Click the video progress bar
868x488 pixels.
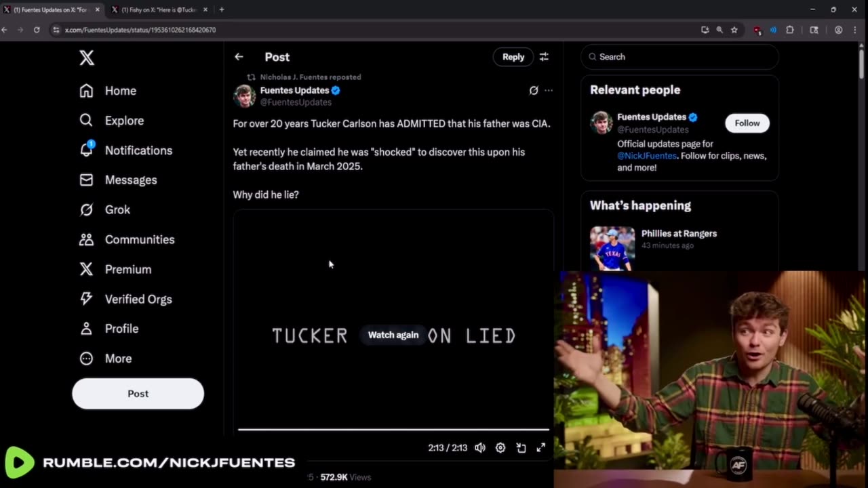(x=393, y=430)
